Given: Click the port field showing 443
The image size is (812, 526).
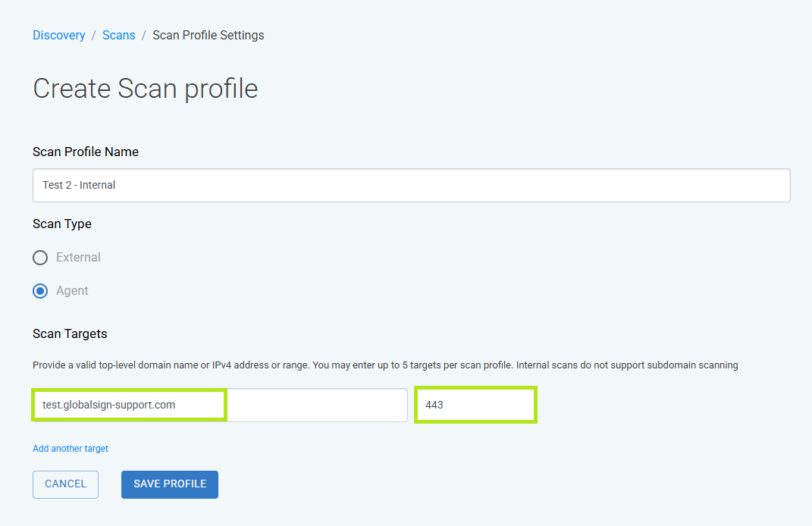Looking at the screenshot, I should 475,405.
